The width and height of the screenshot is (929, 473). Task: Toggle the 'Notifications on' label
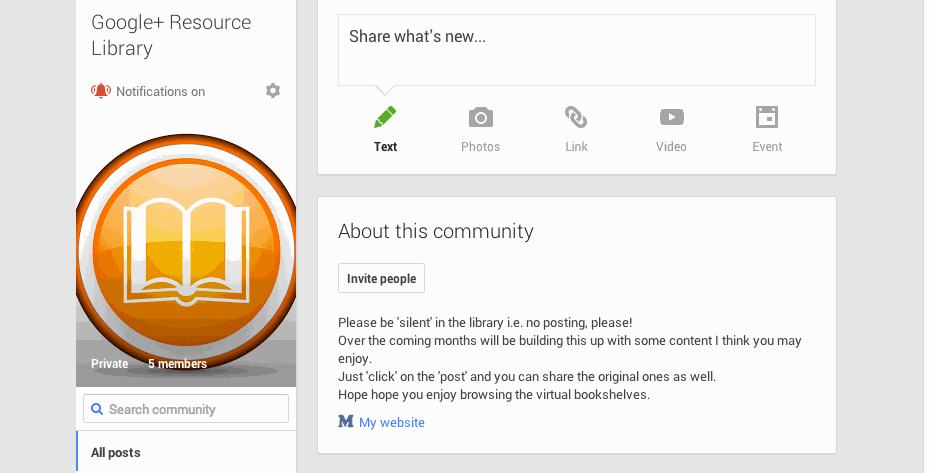point(161,91)
